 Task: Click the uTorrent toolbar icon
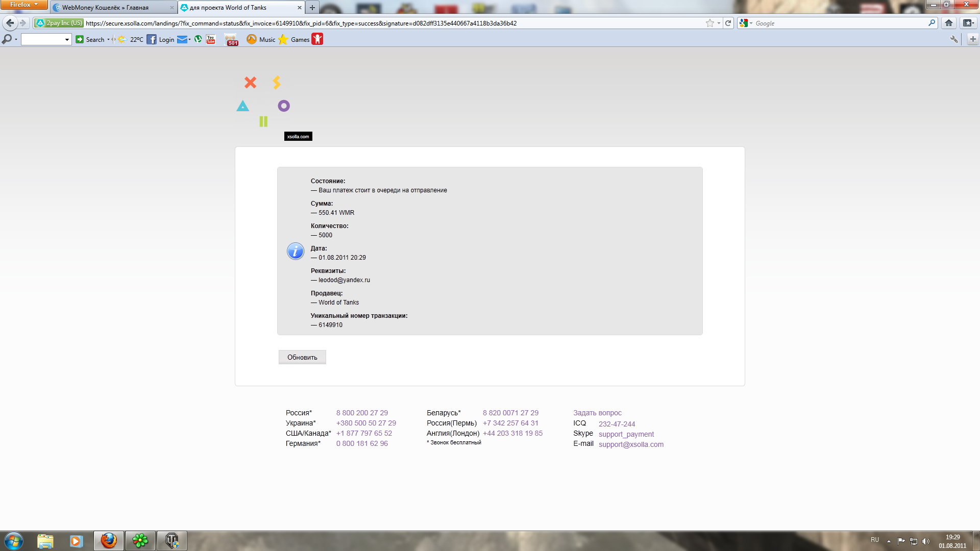(198, 39)
